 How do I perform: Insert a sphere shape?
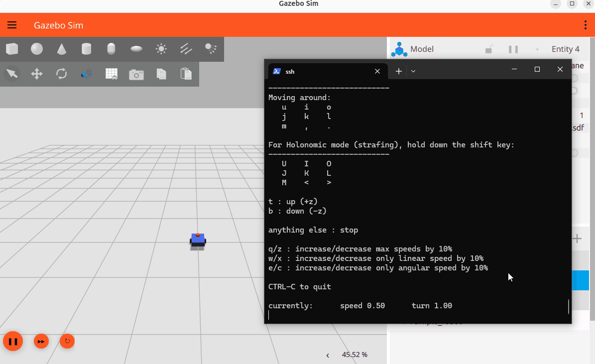(x=37, y=49)
